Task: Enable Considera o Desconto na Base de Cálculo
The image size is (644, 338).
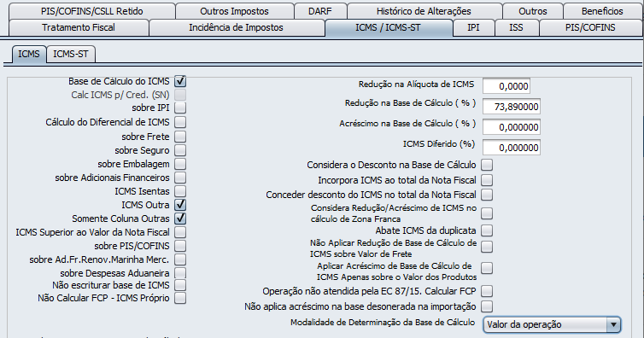Action: click(x=487, y=165)
